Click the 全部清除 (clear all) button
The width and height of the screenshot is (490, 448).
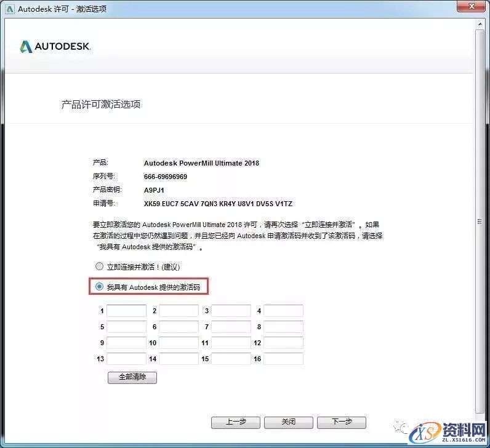tap(132, 377)
